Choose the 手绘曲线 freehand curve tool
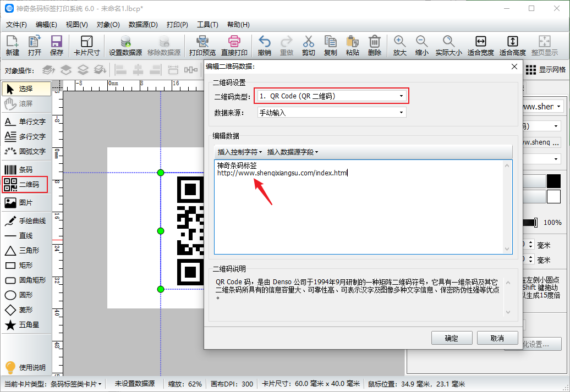 pyautogui.click(x=25, y=221)
